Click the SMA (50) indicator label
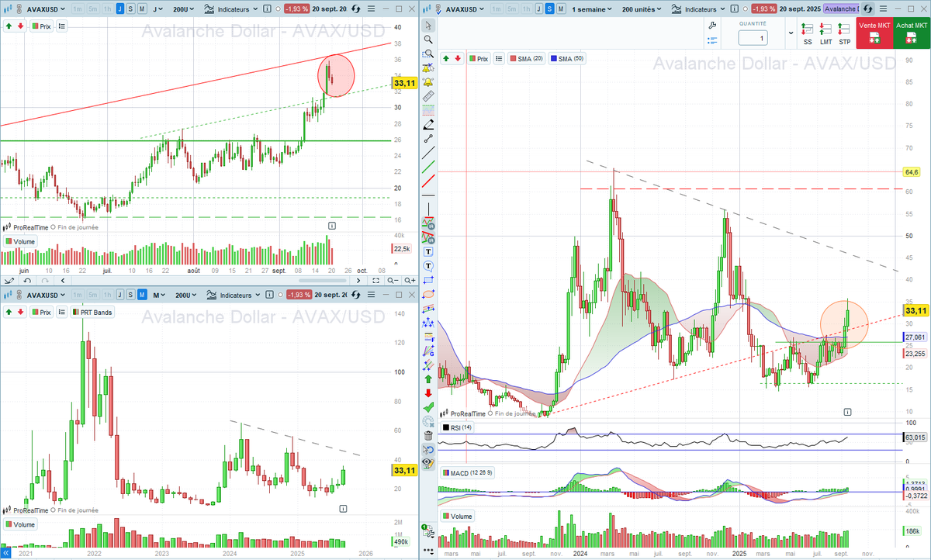The image size is (931, 560). click(x=566, y=58)
